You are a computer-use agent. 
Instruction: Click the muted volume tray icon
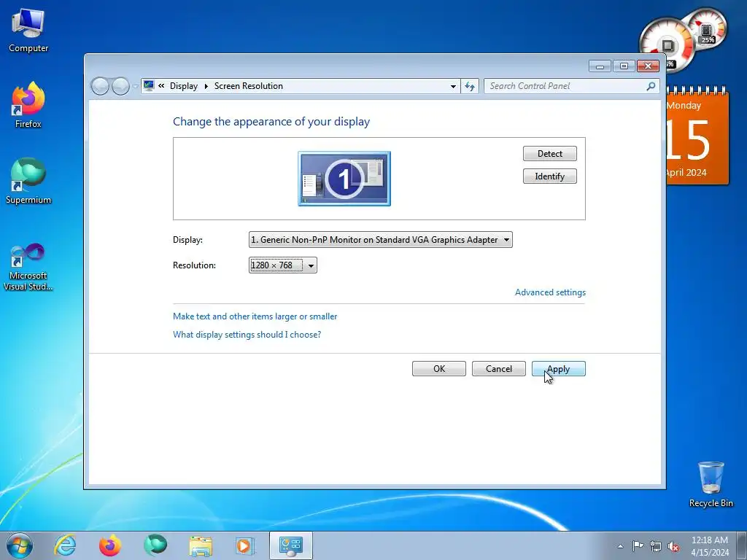point(673,546)
